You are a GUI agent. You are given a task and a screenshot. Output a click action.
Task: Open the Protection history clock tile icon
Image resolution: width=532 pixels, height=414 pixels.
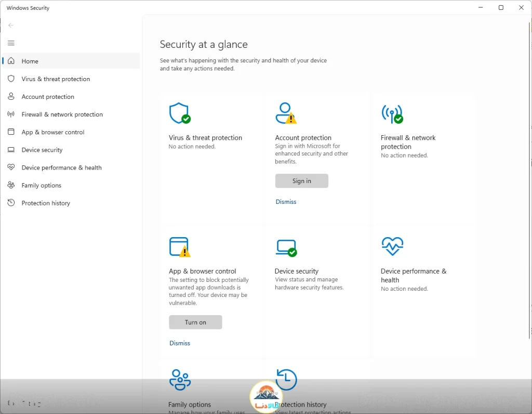[286, 380]
